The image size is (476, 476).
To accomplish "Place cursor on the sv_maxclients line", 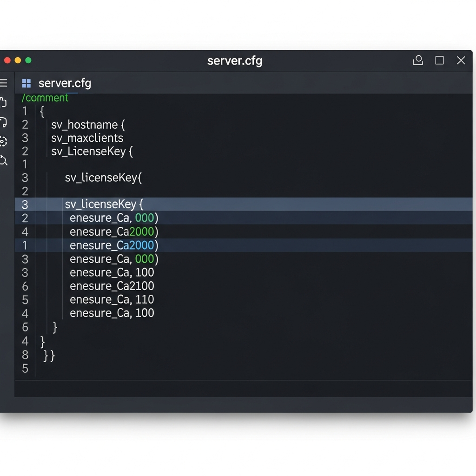I will [87, 138].
